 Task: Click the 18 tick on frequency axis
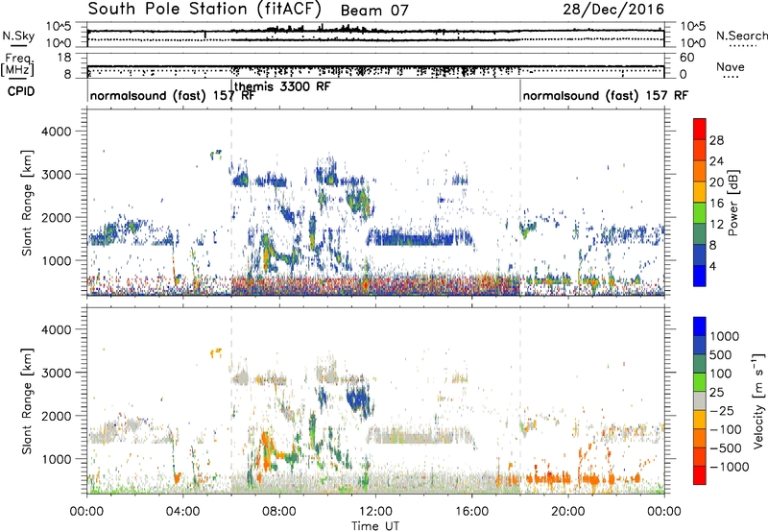[64, 58]
